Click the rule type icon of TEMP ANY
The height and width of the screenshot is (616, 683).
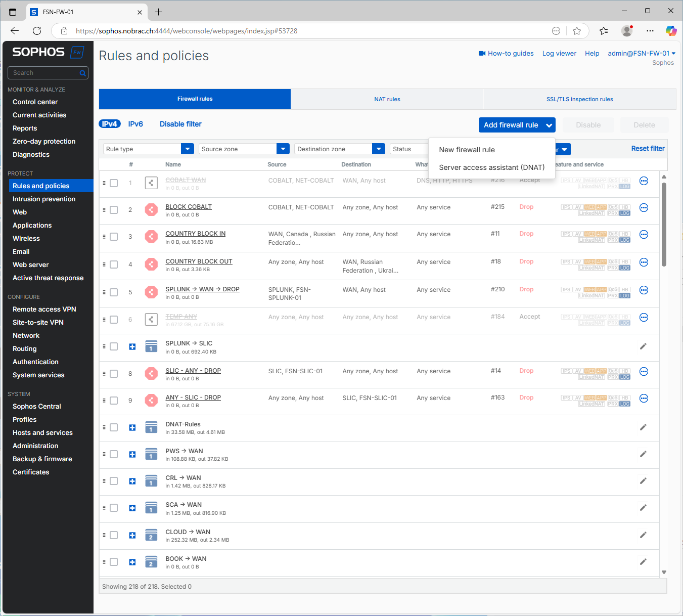tap(151, 319)
